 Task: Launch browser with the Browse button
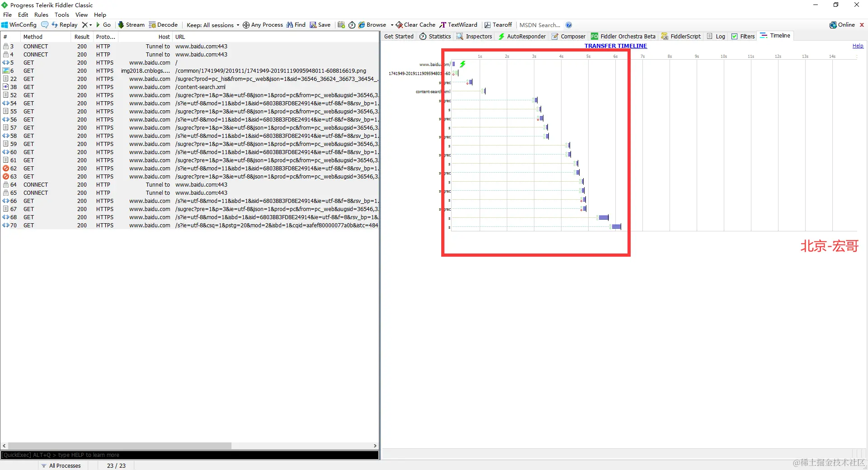point(373,25)
